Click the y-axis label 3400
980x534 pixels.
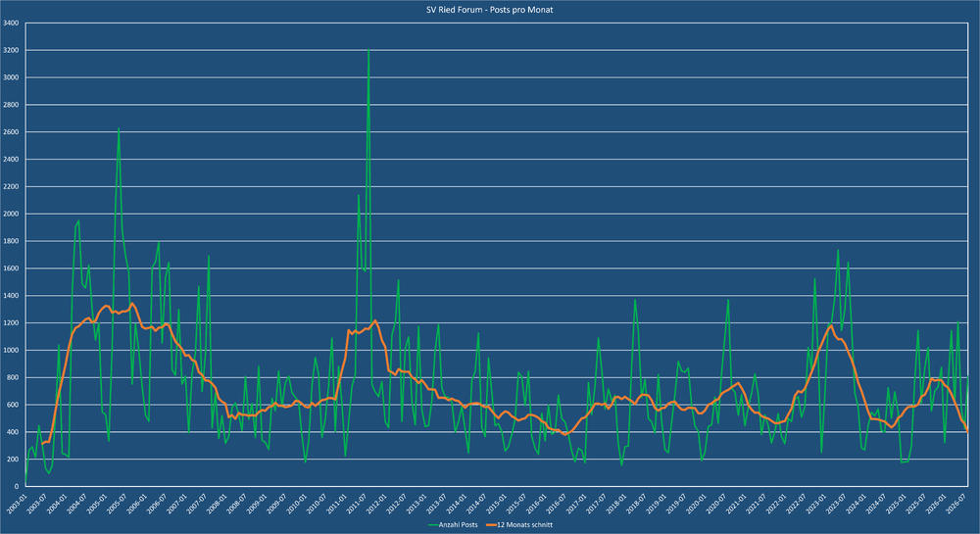(11, 24)
